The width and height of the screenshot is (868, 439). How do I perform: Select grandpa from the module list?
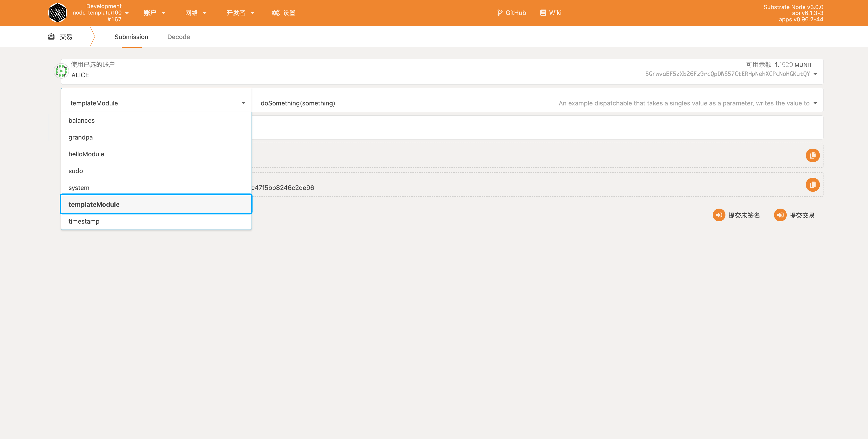(156, 137)
